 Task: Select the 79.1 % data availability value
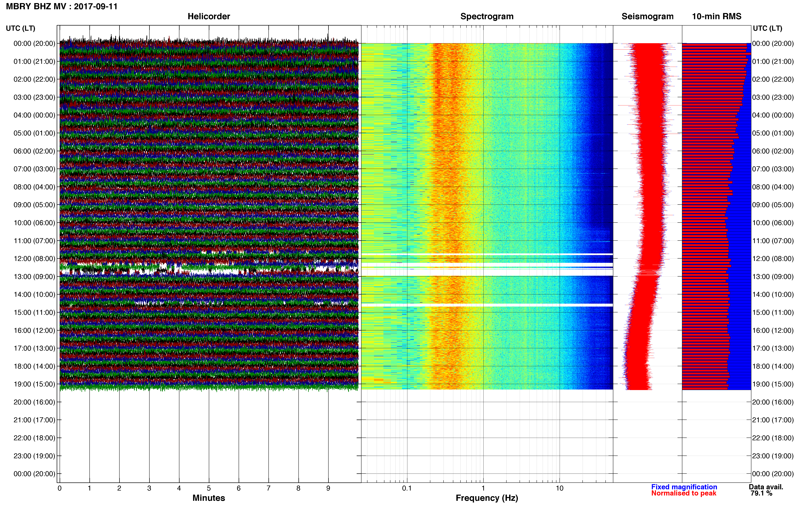click(x=761, y=493)
